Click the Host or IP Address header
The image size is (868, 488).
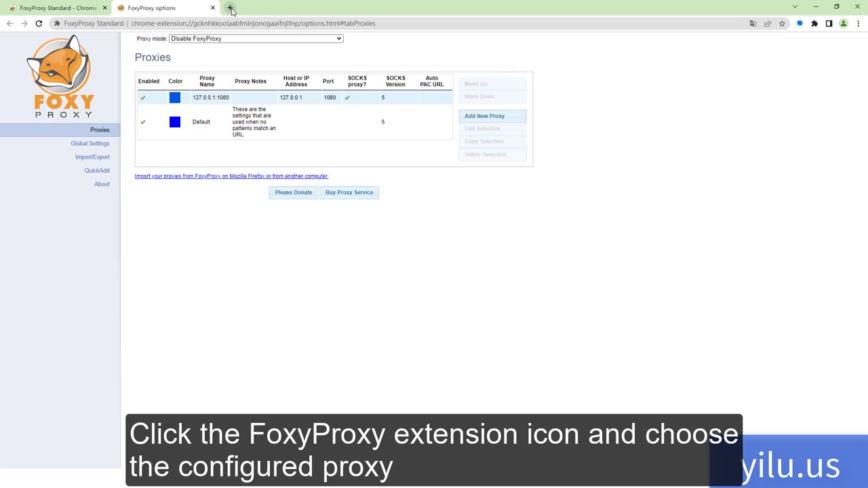click(296, 81)
